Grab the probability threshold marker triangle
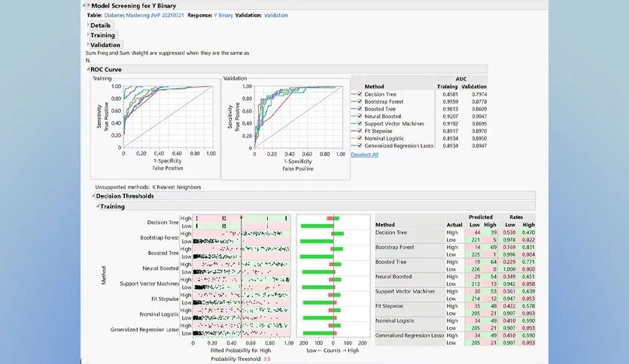This screenshot has height=364, width=629. tap(241, 217)
